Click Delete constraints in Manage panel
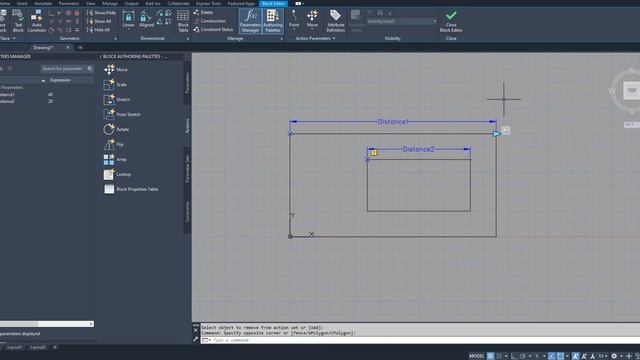Image resolution: width=640 pixels, height=360 pixels. coord(203,12)
